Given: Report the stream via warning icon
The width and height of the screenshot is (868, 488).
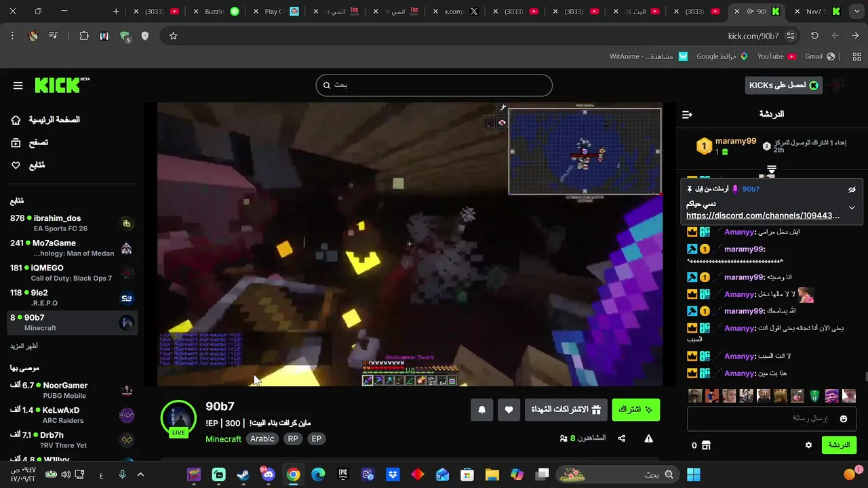Looking at the screenshot, I should [648, 439].
